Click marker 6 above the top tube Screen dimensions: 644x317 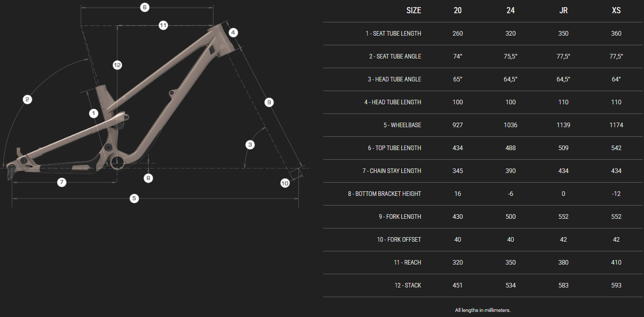(145, 8)
